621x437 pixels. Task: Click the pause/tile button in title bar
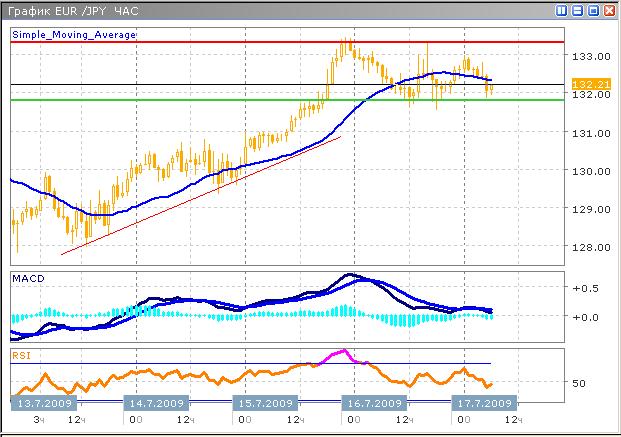(x=561, y=10)
